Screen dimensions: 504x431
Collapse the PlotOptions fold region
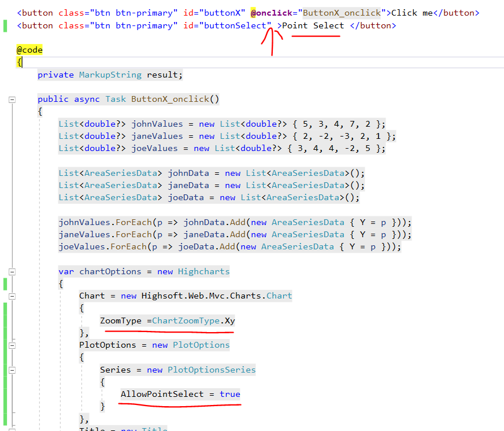tap(12, 344)
